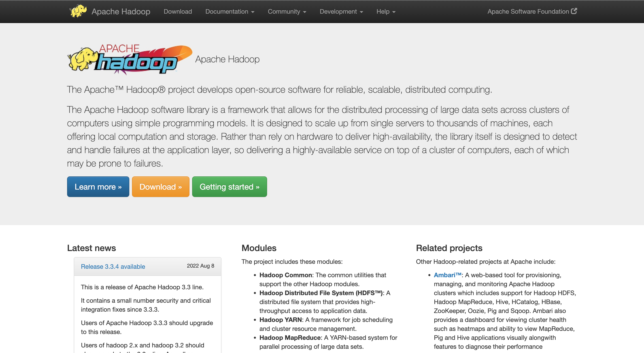
Task: Expand the Help dropdown menu
Action: point(386,11)
